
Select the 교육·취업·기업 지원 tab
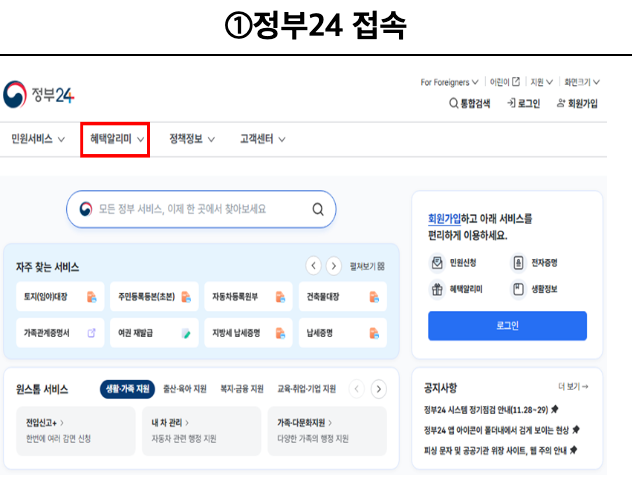tap(306, 389)
